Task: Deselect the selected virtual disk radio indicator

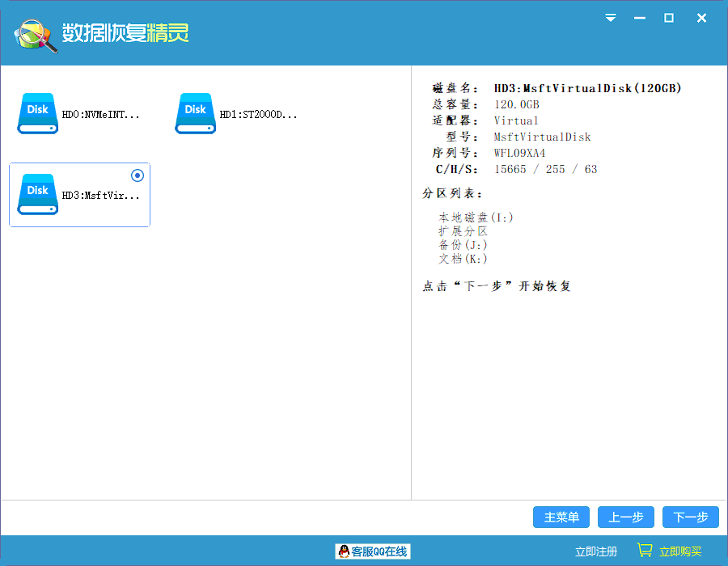Action: tap(137, 175)
